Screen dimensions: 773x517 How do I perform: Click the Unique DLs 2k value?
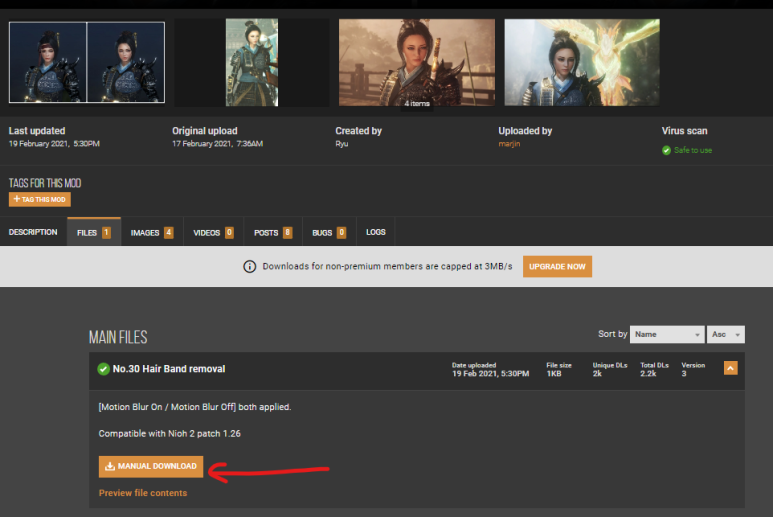(597, 374)
